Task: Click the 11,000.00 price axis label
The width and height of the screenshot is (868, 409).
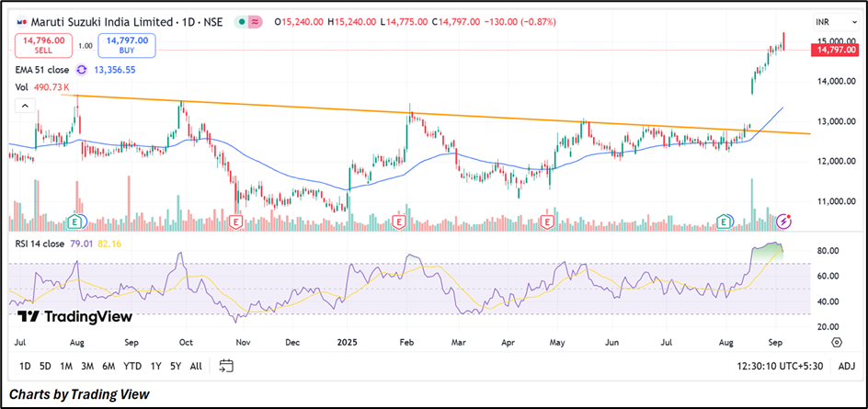Action: click(836, 201)
